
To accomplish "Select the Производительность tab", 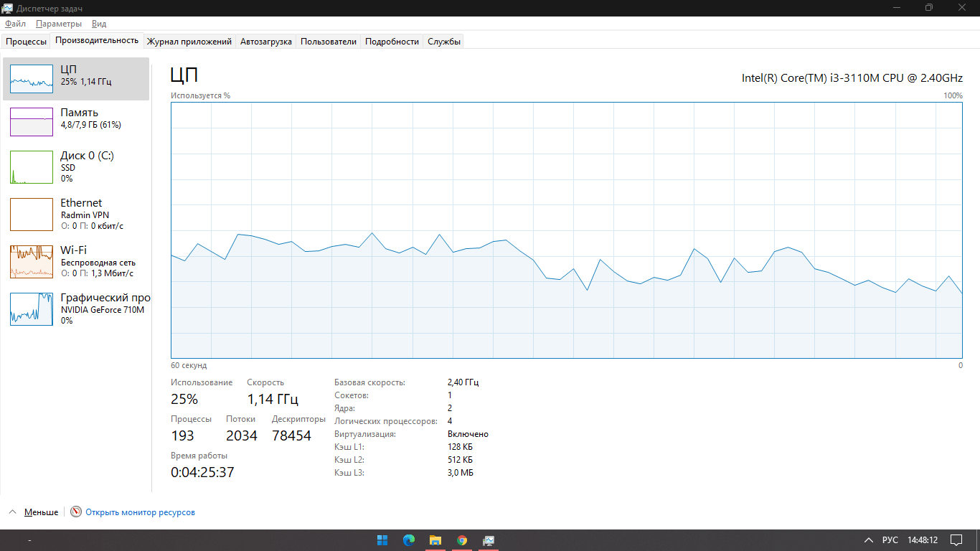I will [x=96, y=41].
